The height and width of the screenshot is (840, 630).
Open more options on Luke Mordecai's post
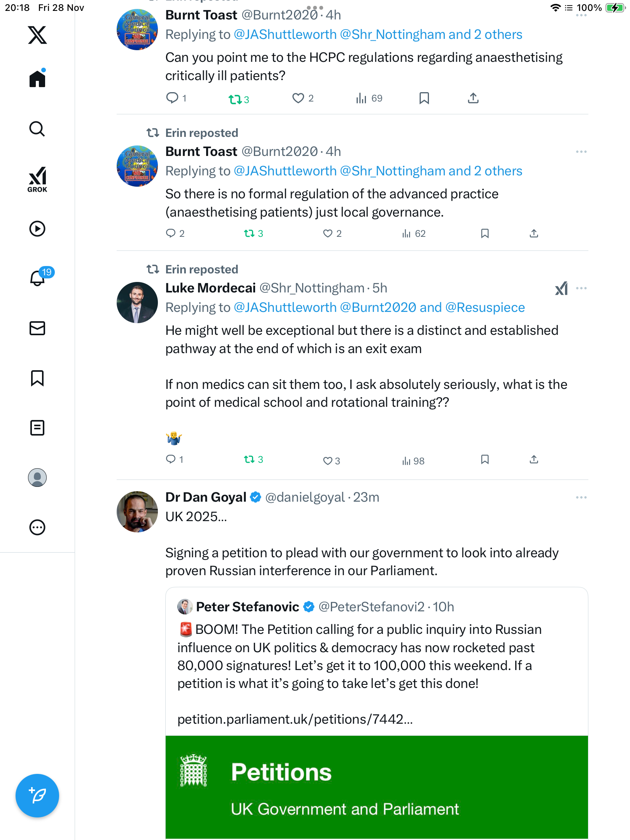581,288
